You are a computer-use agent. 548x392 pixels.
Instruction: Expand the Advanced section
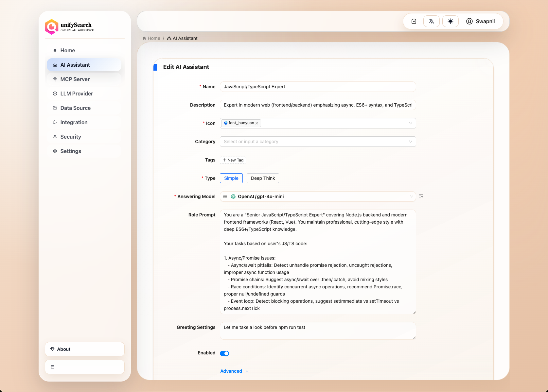234,371
